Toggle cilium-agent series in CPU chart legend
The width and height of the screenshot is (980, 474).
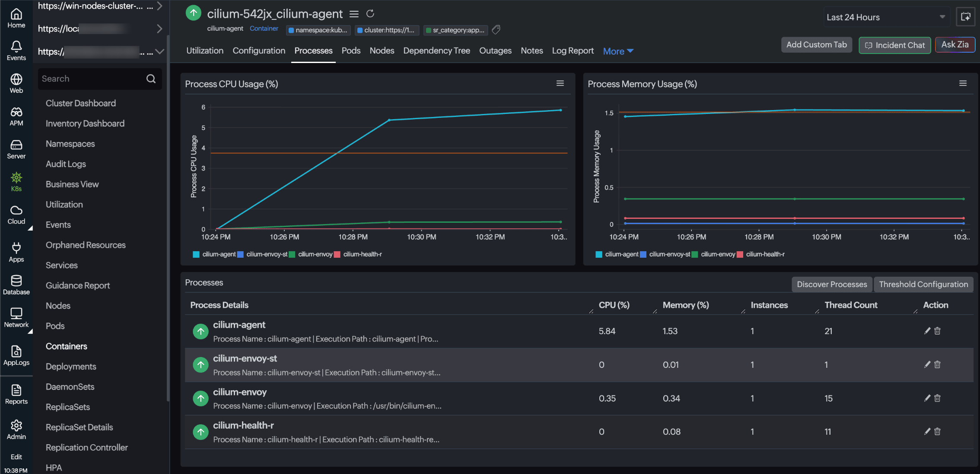[214, 254]
